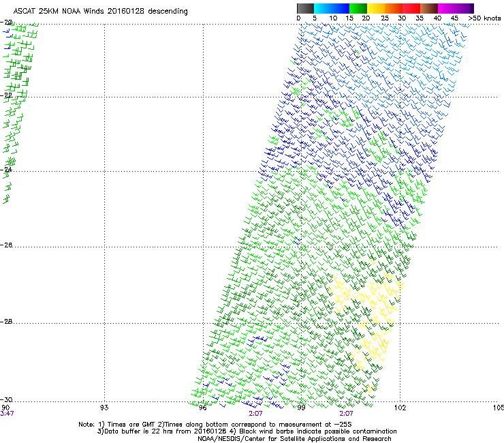Click the '45' label under the color bar

point(454,18)
